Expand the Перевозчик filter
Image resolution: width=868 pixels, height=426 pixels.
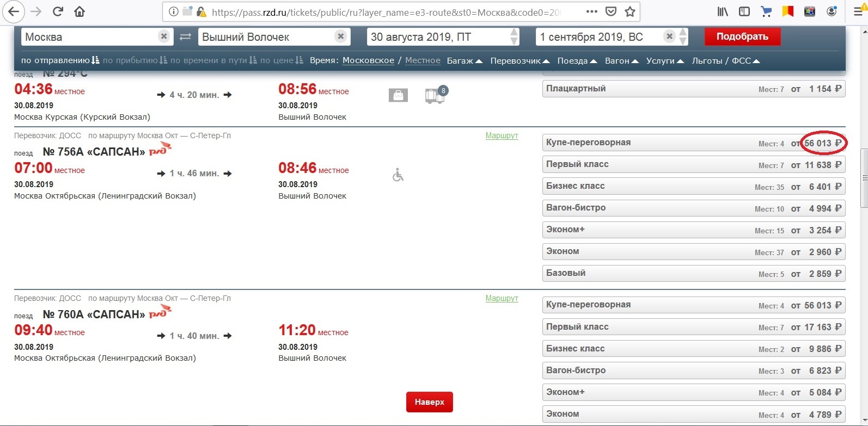pyautogui.click(x=519, y=61)
